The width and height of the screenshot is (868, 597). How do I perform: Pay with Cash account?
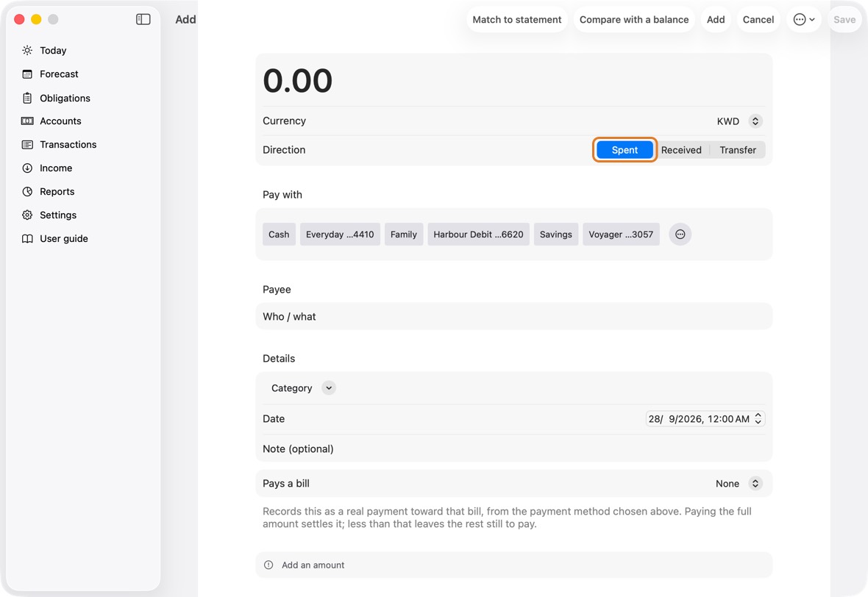pyautogui.click(x=279, y=234)
